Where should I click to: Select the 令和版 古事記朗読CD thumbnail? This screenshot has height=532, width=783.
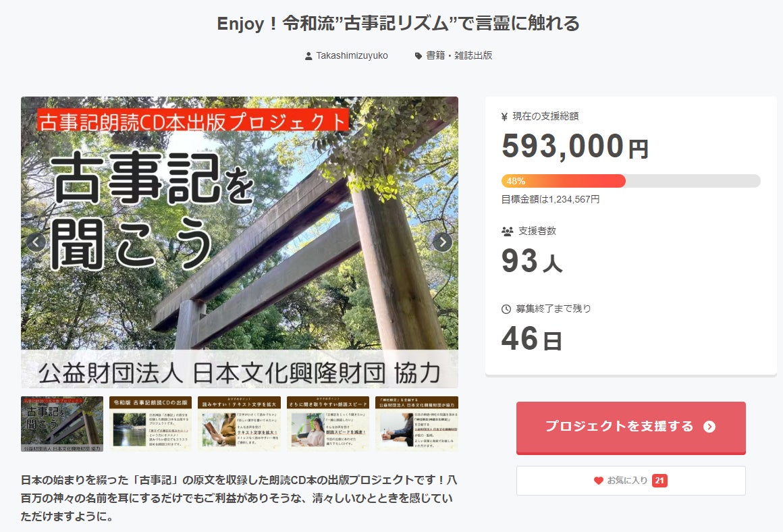pos(151,424)
